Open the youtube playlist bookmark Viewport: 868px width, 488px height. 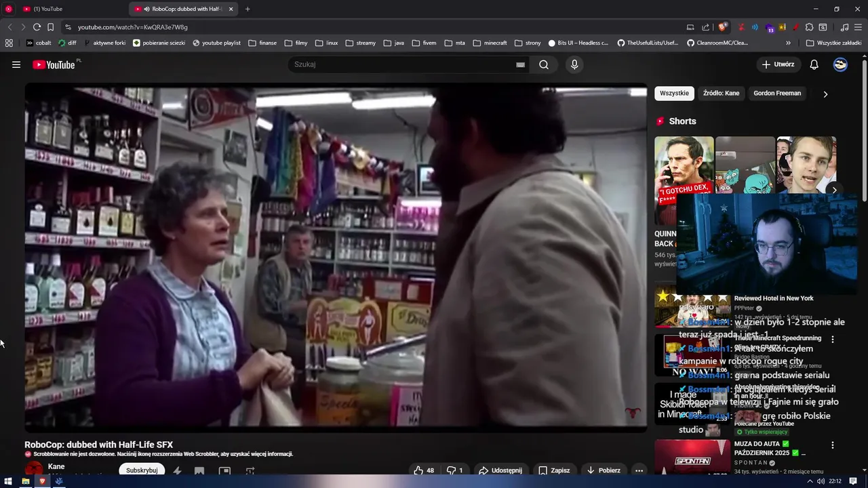(216, 43)
